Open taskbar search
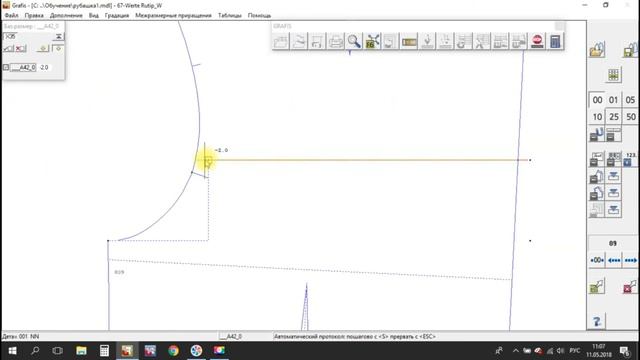This screenshot has height=360, width=640. [x=35, y=351]
